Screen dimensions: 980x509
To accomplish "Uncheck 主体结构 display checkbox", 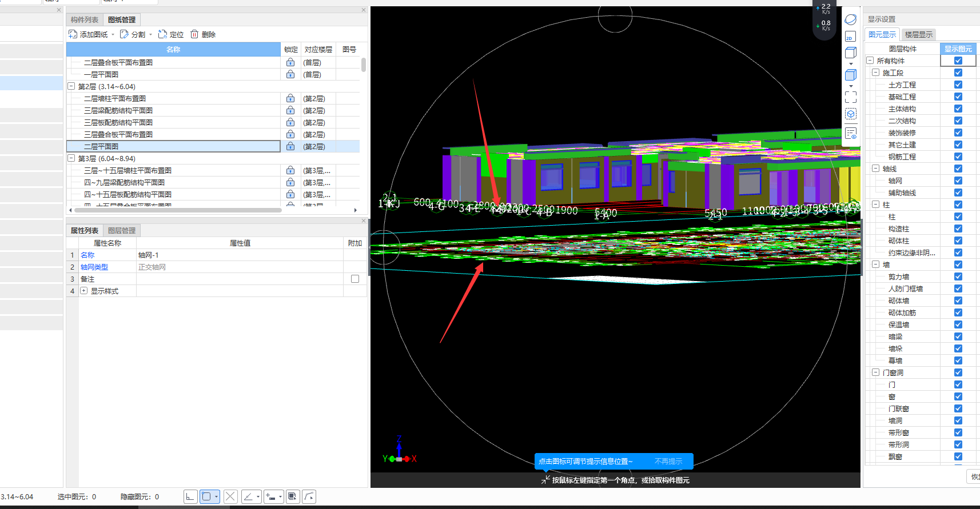I will (x=958, y=109).
